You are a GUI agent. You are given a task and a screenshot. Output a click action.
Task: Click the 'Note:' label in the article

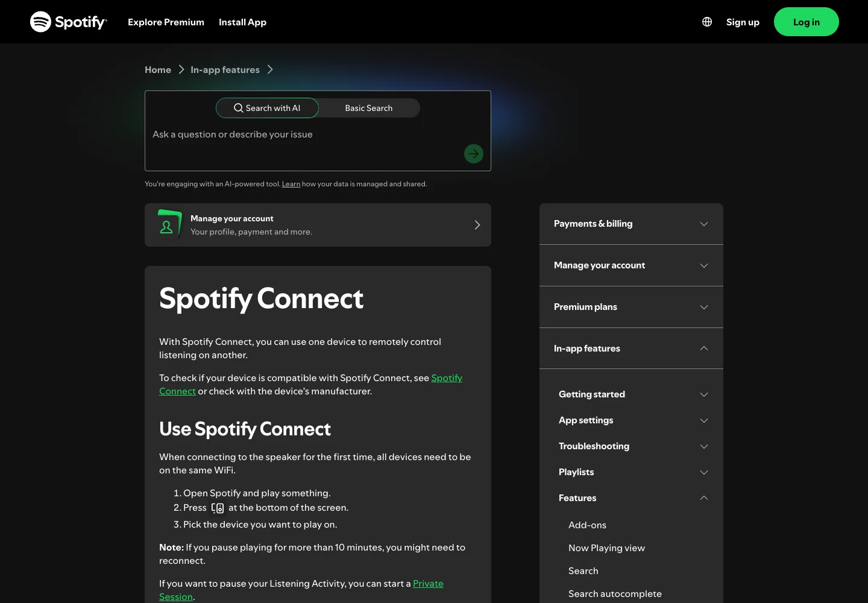point(171,548)
